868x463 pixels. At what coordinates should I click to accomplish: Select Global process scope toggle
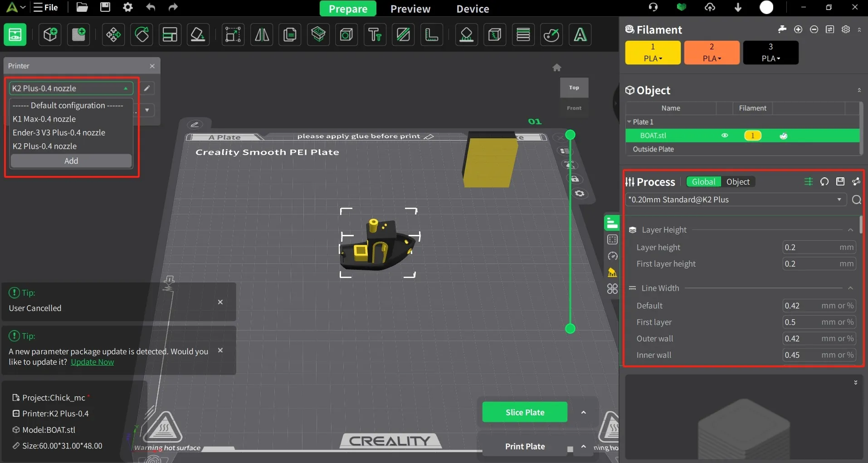click(703, 182)
